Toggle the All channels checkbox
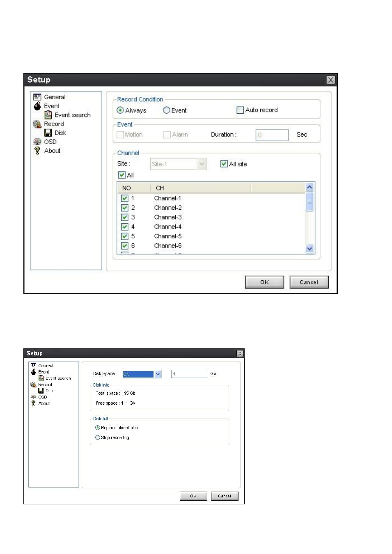The height and width of the screenshot is (554, 392). point(122,175)
